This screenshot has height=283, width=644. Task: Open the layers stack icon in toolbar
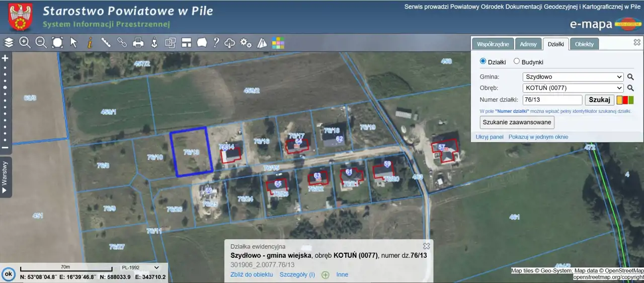[9, 43]
